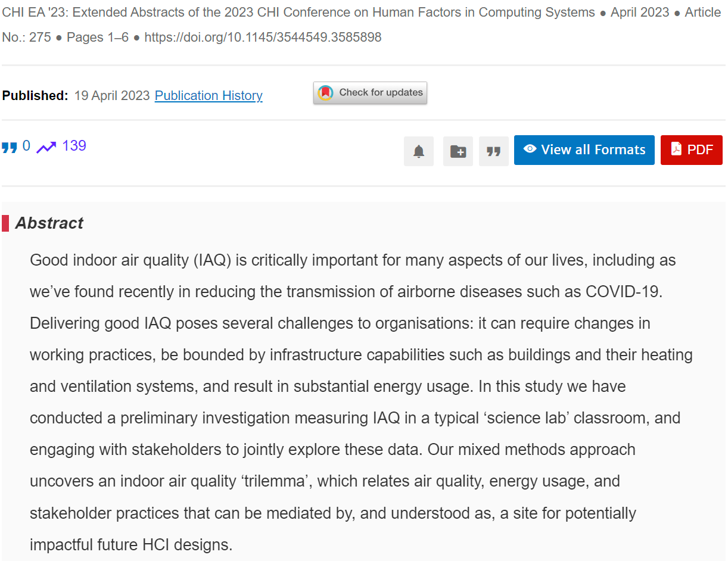Click the Acrobat icon on the PDF button
Screen dimensions: 728x561
[x=676, y=149]
